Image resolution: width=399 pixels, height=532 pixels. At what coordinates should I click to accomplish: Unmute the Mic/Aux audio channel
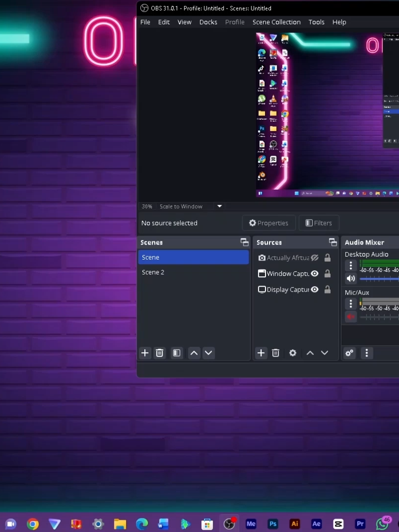pos(350,317)
